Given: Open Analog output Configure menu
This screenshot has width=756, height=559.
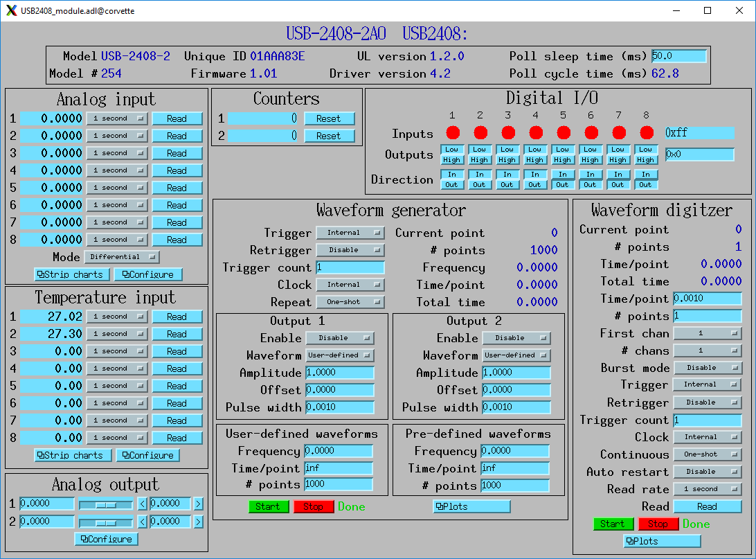Looking at the screenshot, I should click(x=107, y=539).
